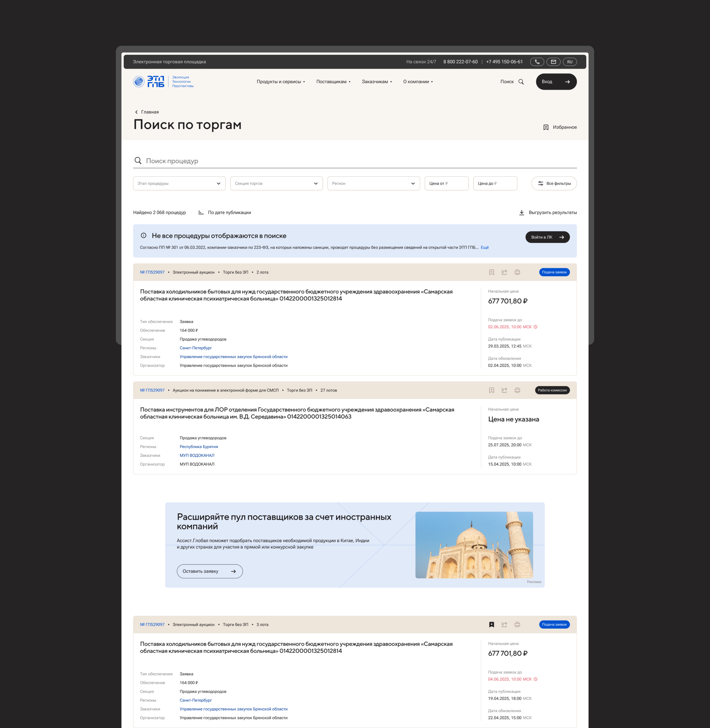The height and width of the screenshot is (728, 710).
Task: Share the first procedure listing
Action: click(x=504, y=272)
